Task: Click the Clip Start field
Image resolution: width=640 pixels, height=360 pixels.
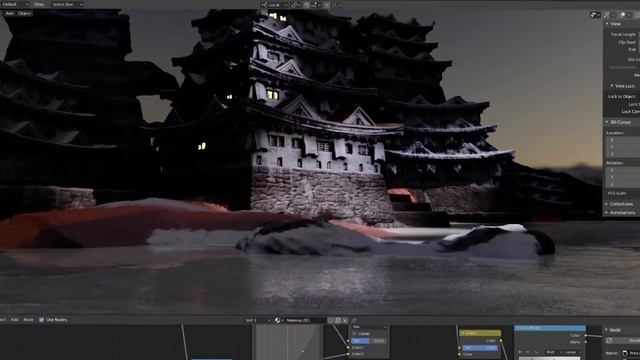Action: [638, 42]
